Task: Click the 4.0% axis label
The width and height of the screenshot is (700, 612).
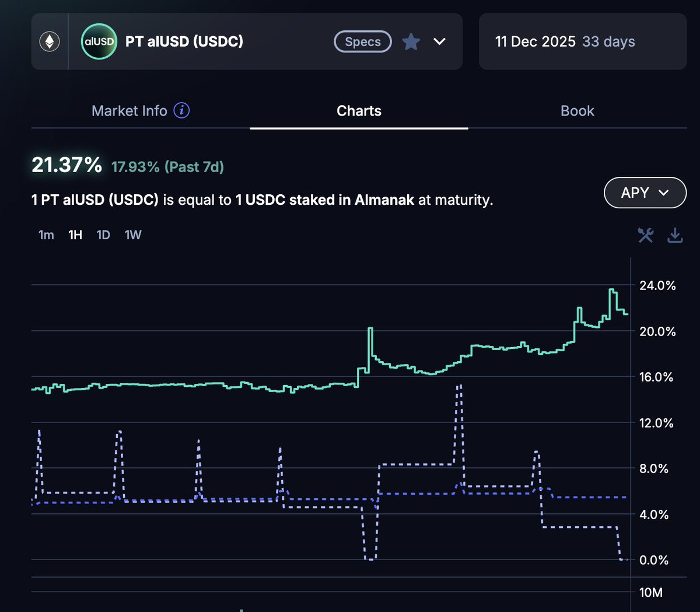Action: (654, 515)
